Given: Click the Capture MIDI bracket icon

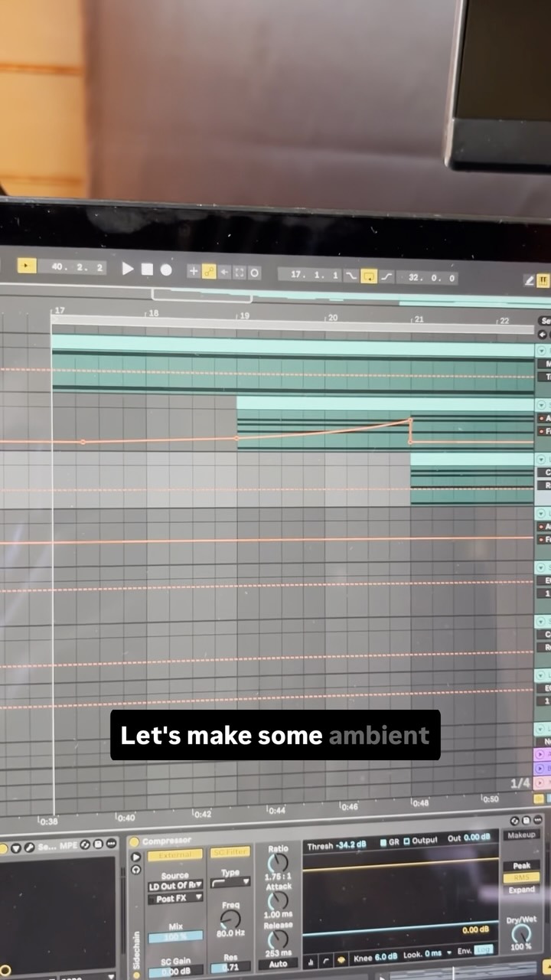Looking at the screenshot, I should 240,273.
